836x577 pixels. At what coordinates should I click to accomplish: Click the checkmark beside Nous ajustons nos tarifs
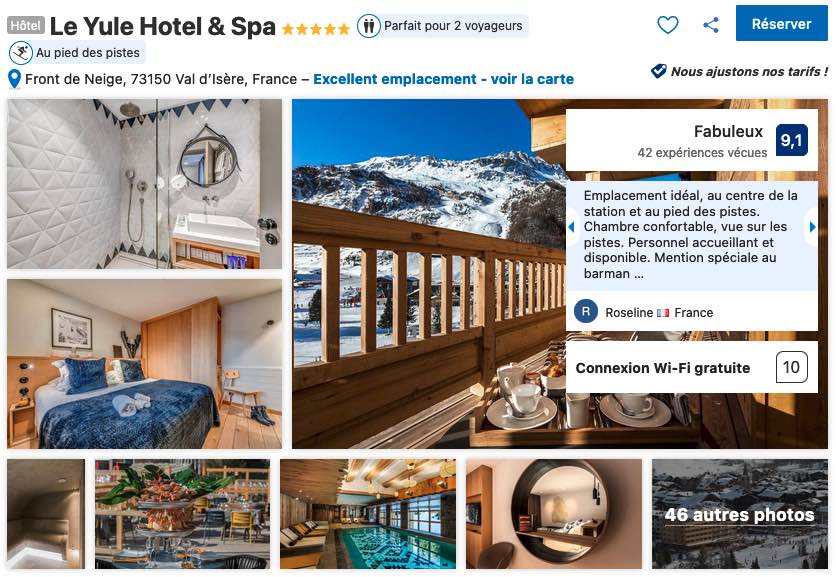click(658, 71)
